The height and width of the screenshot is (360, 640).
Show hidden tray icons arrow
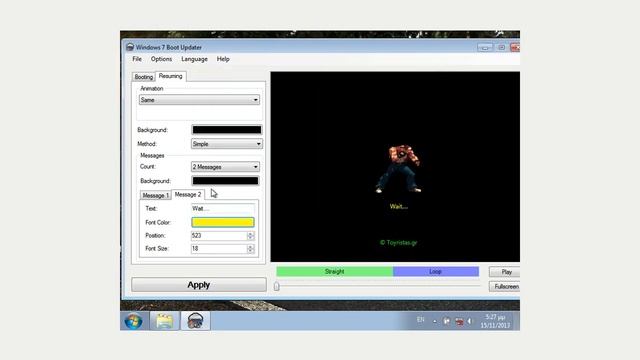[x=435, y=322]
